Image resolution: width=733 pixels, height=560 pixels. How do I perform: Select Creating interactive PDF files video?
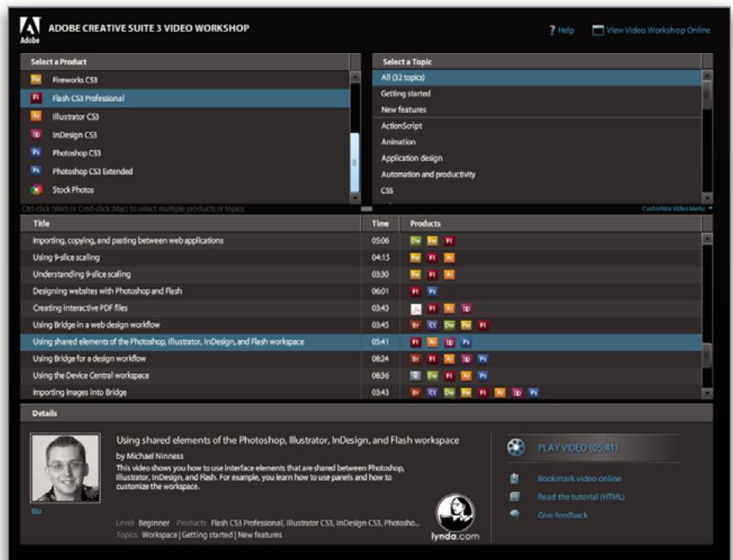(x=361, y=308)
